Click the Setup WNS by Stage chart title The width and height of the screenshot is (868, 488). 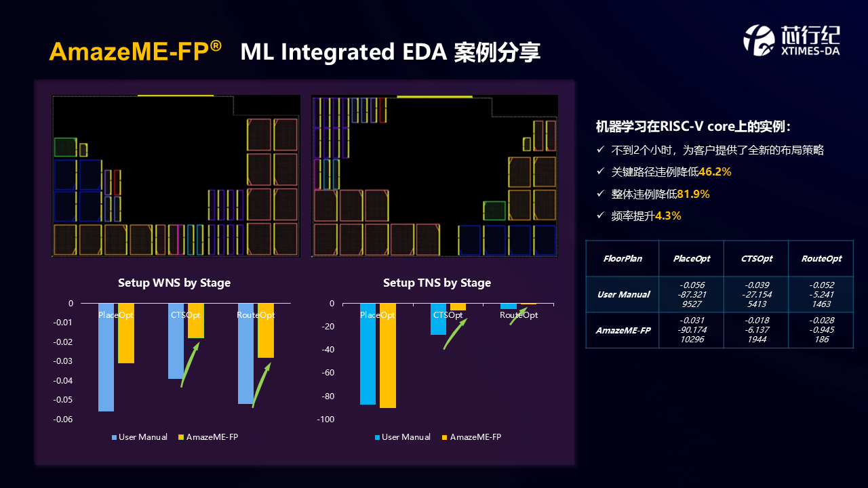pyautogui.click(x=174, y=283)
